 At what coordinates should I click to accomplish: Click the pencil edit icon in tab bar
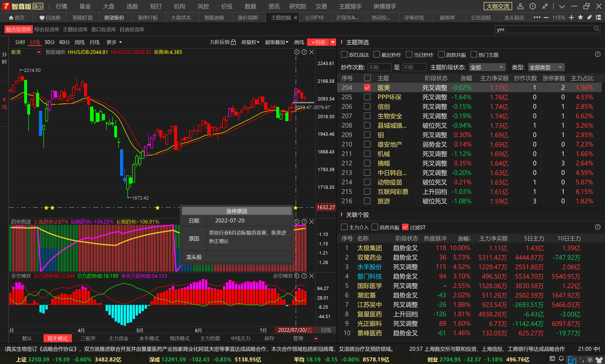pos(590,17)
